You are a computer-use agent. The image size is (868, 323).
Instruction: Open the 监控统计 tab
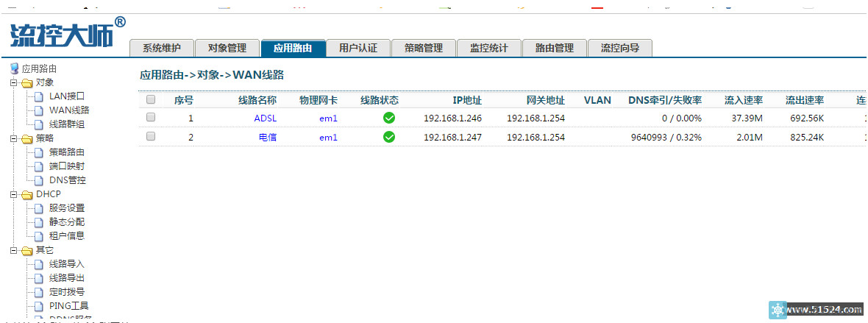(488, 48)
